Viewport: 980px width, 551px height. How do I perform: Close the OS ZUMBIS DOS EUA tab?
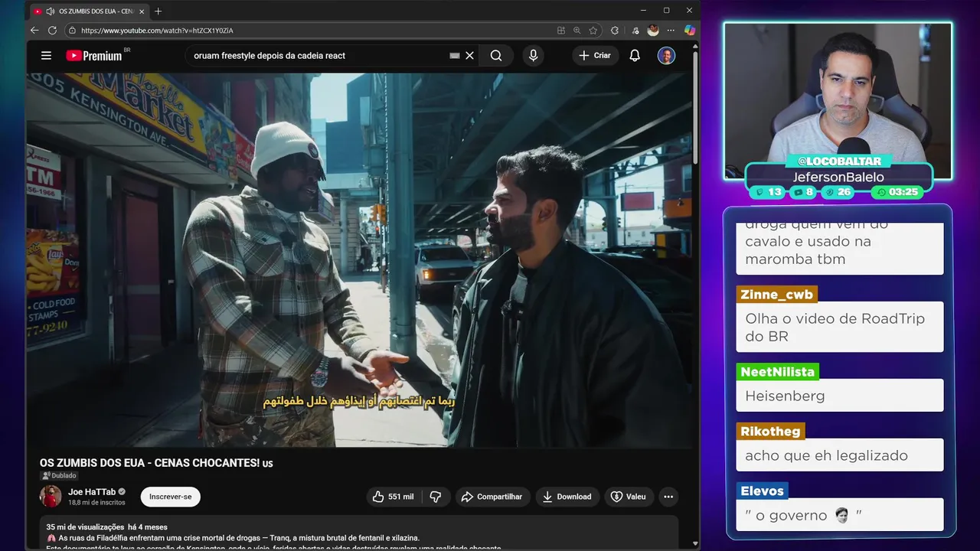coord(142,11)
